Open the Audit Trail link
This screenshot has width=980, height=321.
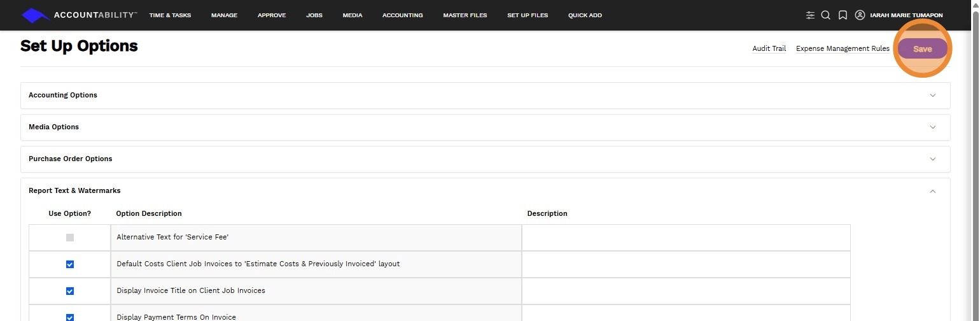point(769,48)
